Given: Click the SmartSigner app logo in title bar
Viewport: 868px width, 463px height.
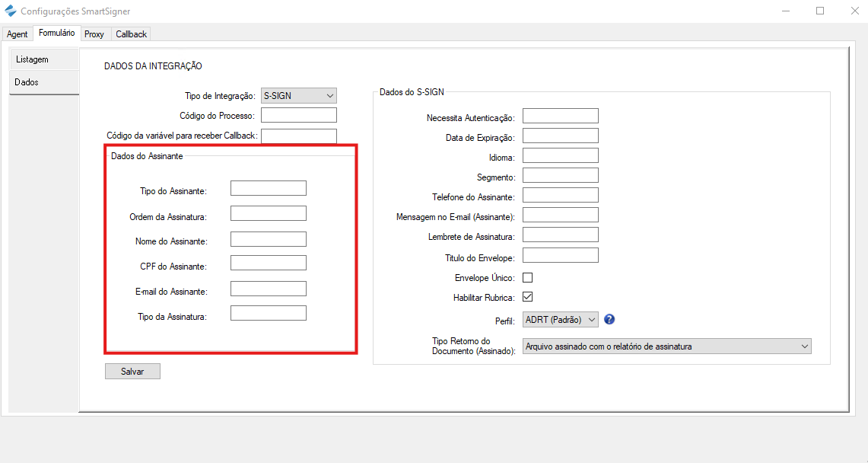Looking at the screenshot, I should (x=10, y=11).
